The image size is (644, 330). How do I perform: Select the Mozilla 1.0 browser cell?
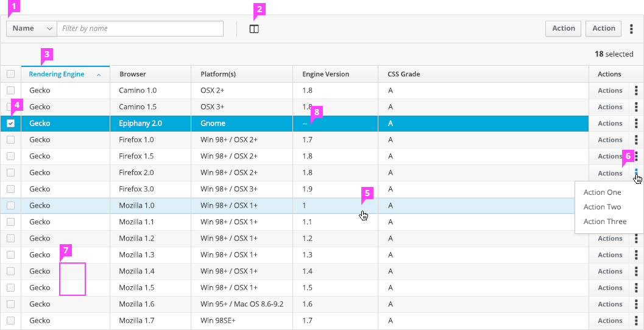pos(150,206)
